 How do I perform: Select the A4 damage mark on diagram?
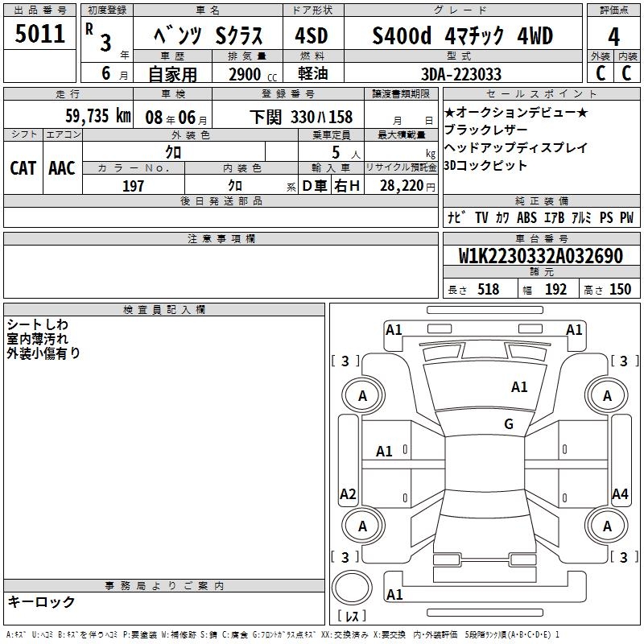[620, 494]
